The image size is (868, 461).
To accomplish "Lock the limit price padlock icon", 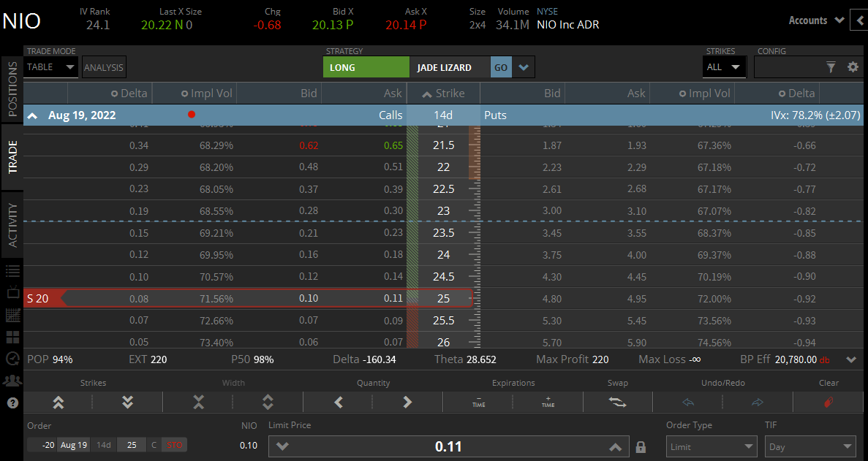I will tap(641, 446).
